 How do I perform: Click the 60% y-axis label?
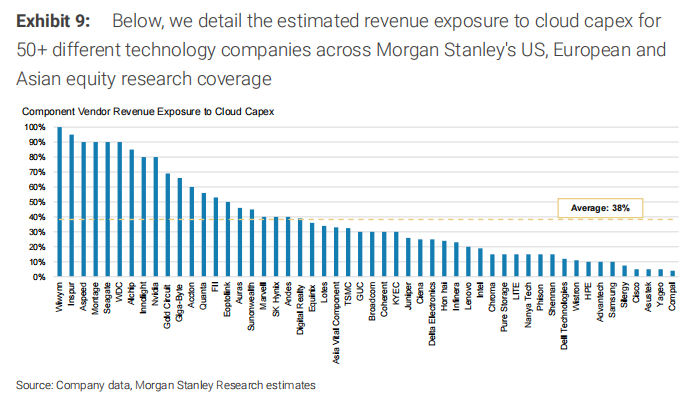[x=37, y=187]
